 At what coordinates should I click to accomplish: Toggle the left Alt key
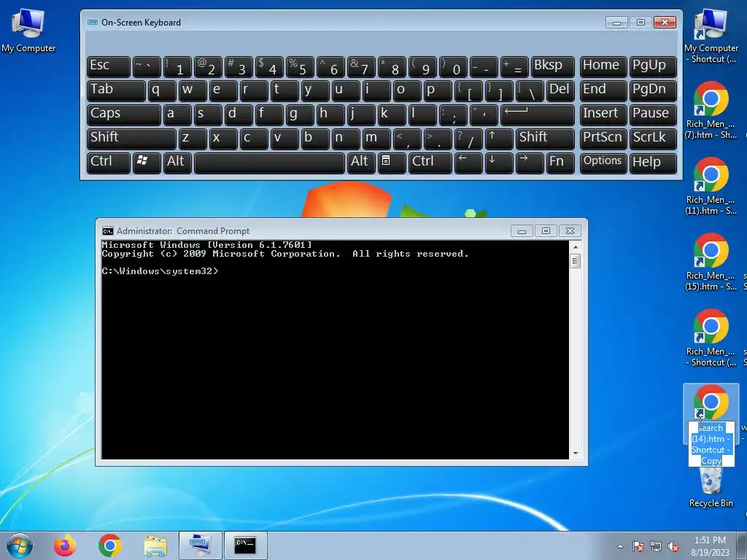[x=177, y=163]
